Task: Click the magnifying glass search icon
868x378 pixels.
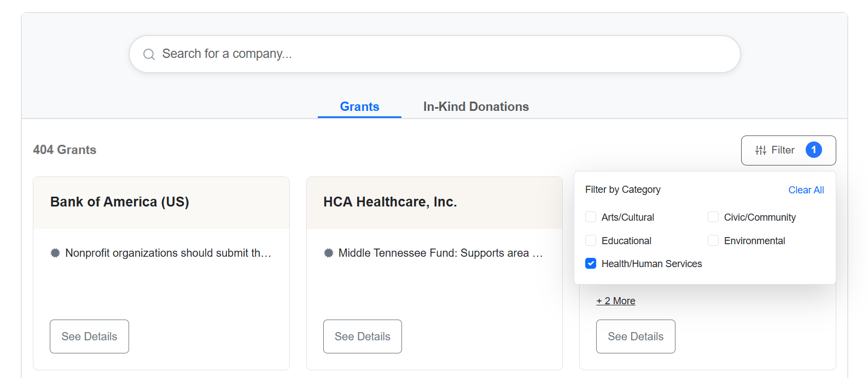Action: (x=148, y=54)
